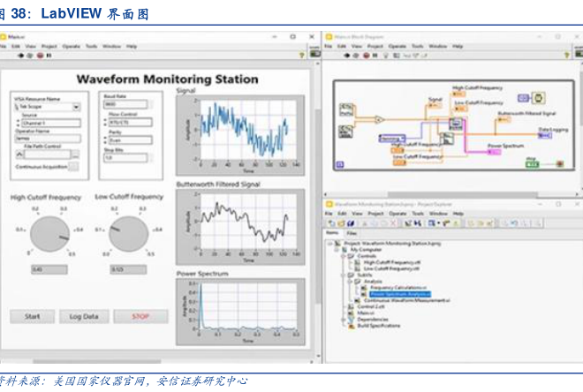Toggle the Continuous Acquisition checkbox
The height and width of the screenshot is (392, 583).
(x=73, y=166)
